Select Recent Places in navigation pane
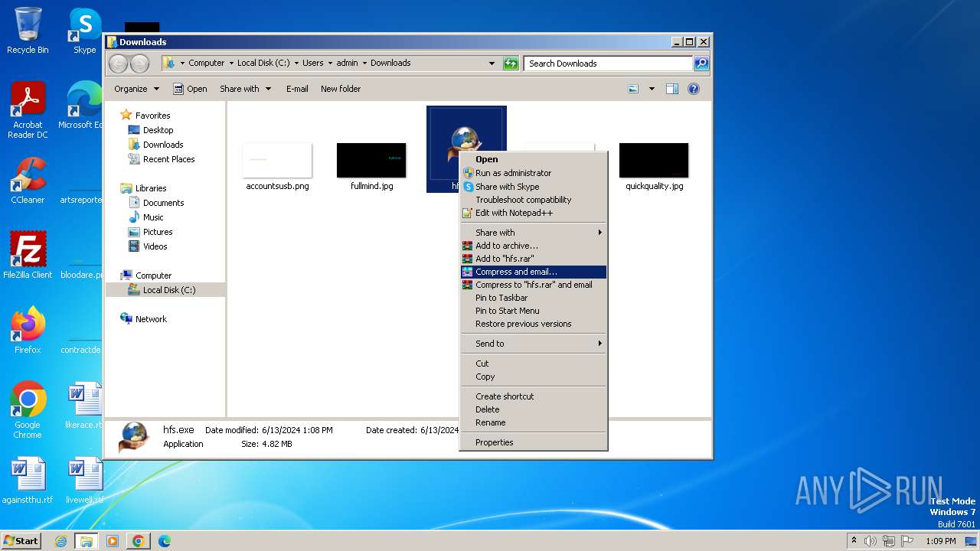This screenshot has width=980, height=551. [x=168, y=159]
